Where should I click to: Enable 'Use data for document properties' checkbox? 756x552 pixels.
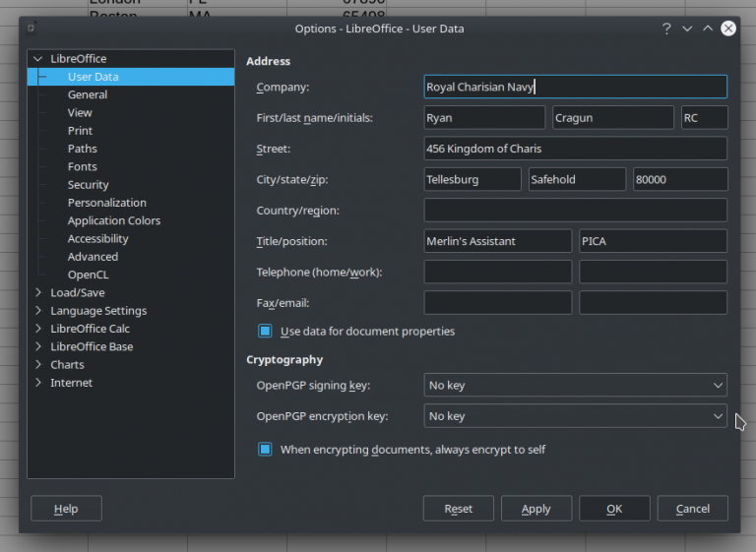[x=265, y=332]
